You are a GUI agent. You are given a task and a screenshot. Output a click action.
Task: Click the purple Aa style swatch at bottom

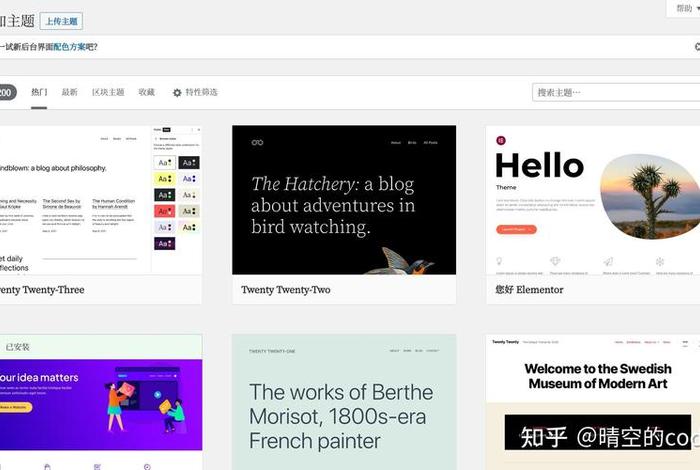pos(165,244)
